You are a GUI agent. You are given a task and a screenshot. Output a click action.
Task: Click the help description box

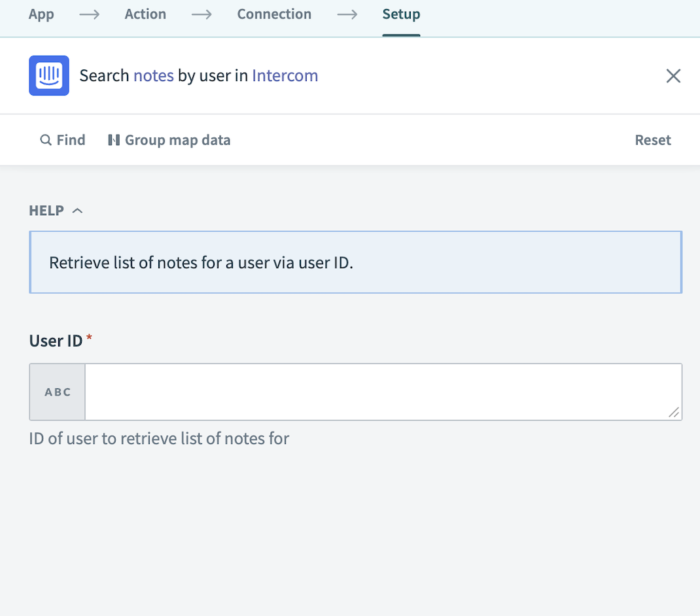point(356,262)
